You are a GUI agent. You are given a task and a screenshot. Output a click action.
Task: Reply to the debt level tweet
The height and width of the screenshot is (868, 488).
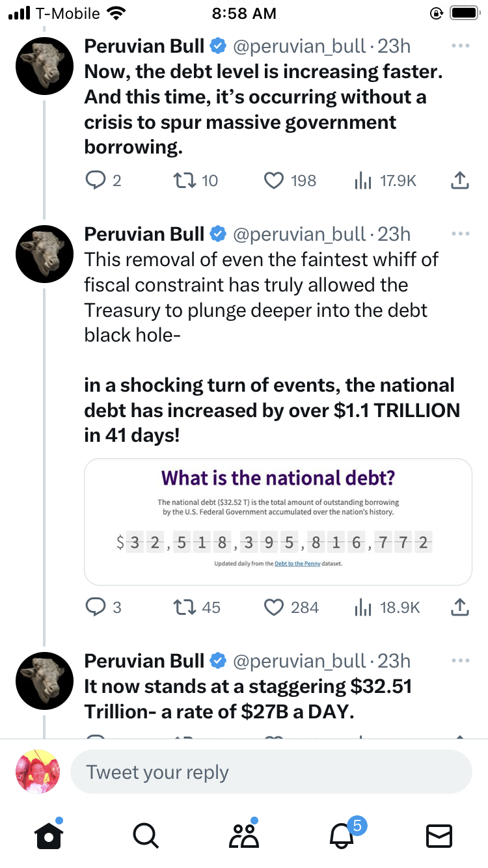96,180
